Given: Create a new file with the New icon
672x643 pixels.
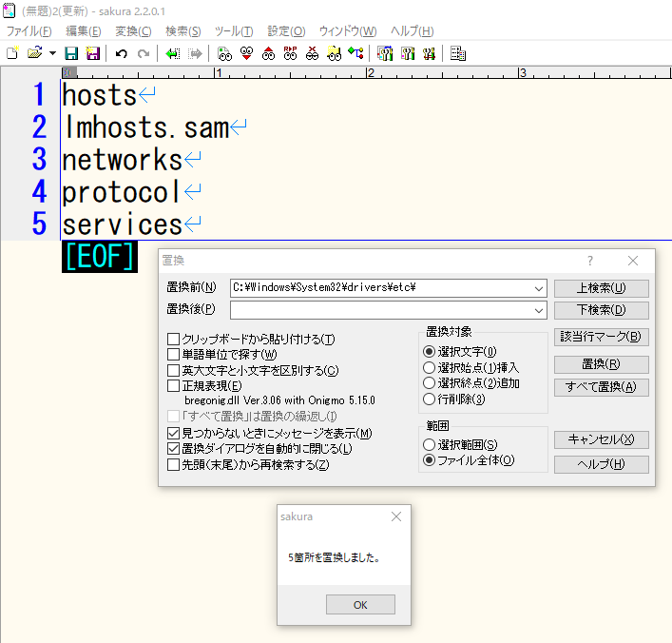Looking at the screenshot, I should click(13, 53).
